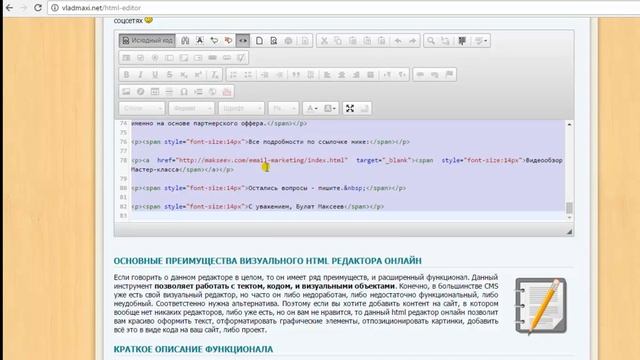Insert a bulleted list

(x=248, y=75)
